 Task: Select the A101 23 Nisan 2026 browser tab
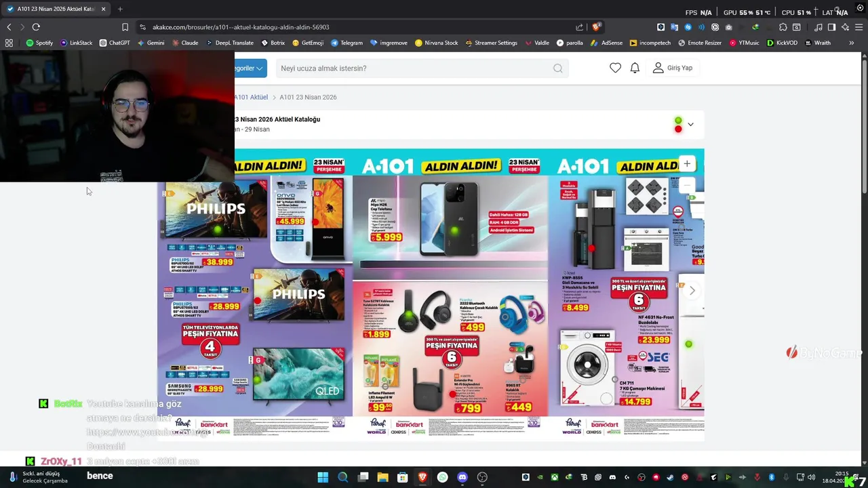point(56,9)
